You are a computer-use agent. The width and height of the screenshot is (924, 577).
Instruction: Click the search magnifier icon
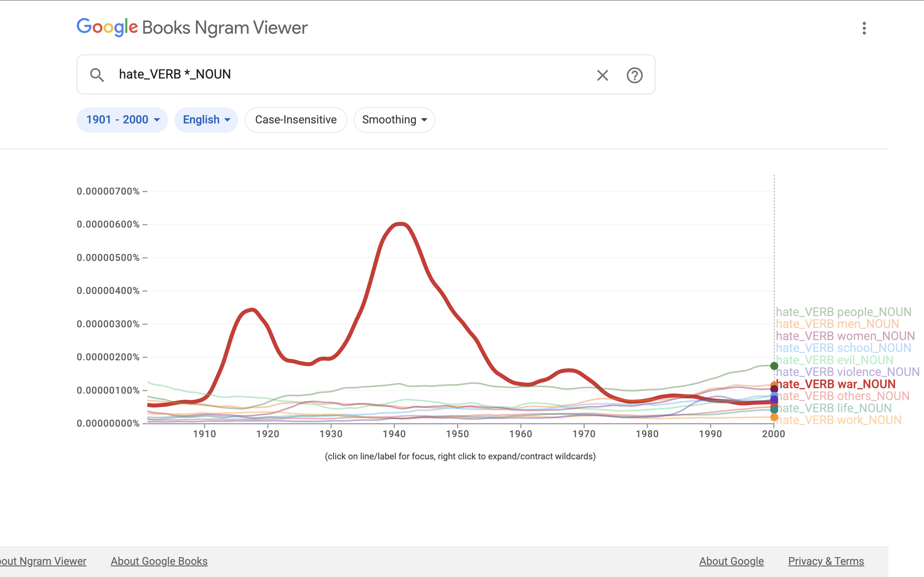coord(97,75)
